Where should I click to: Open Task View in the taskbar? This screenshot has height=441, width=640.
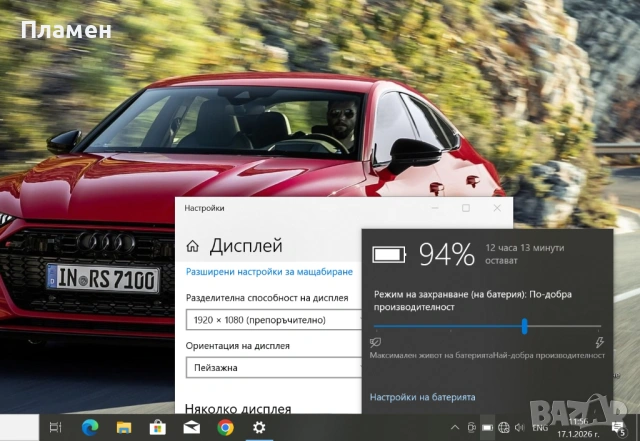pos(54,428)
